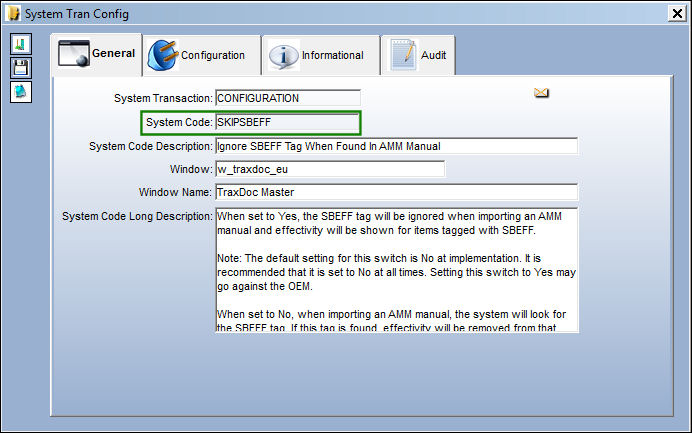This screenshot has width=692, height=433.
Task: Click the System Code field SKIPSBEFF
Action: (x=288, y=122)
